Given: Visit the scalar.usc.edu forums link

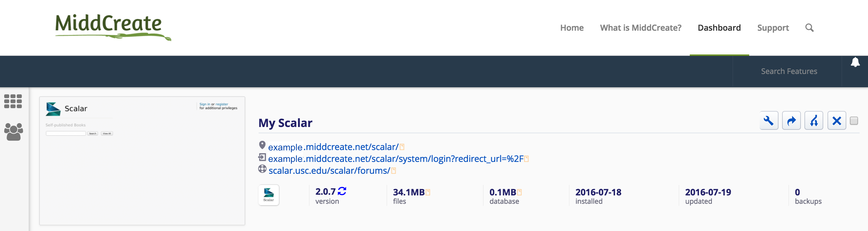Looking at the screenshot, I should point(329,171).
